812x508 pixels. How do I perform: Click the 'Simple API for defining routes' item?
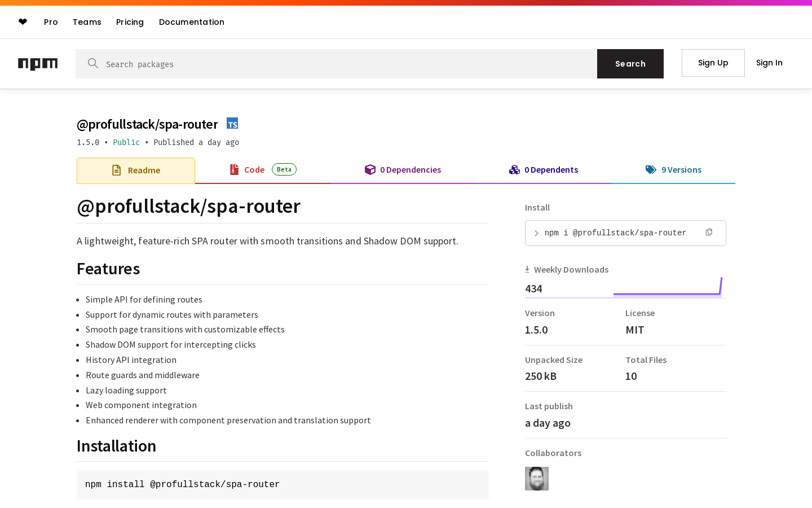point(144,300)
